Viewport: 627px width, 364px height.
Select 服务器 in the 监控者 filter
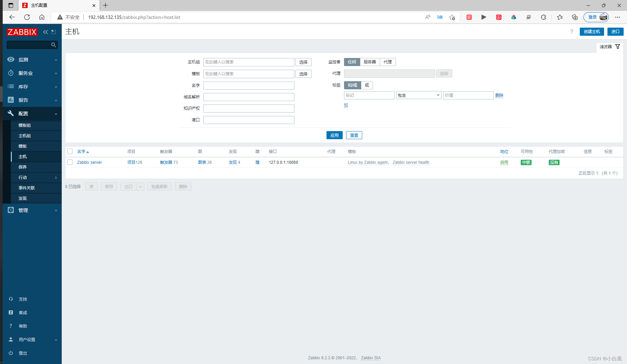[370, 62]
